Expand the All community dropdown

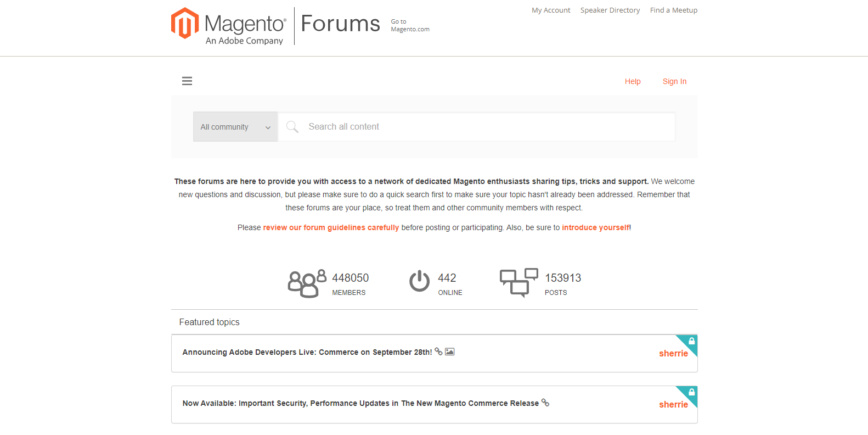click(235, 127)
